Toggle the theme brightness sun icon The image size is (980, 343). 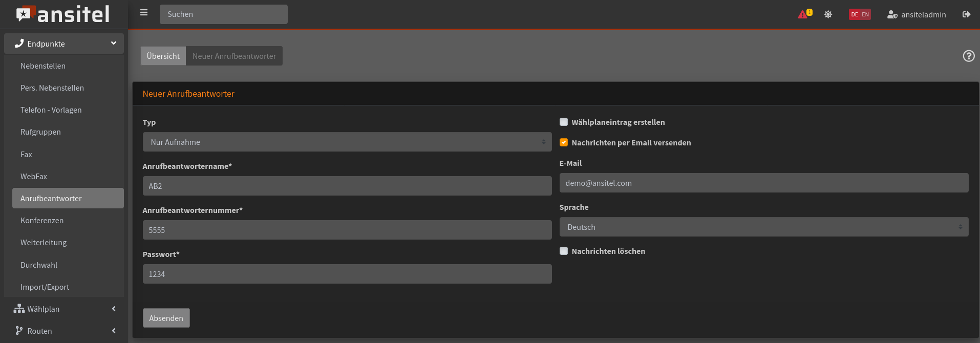(828, 14)
